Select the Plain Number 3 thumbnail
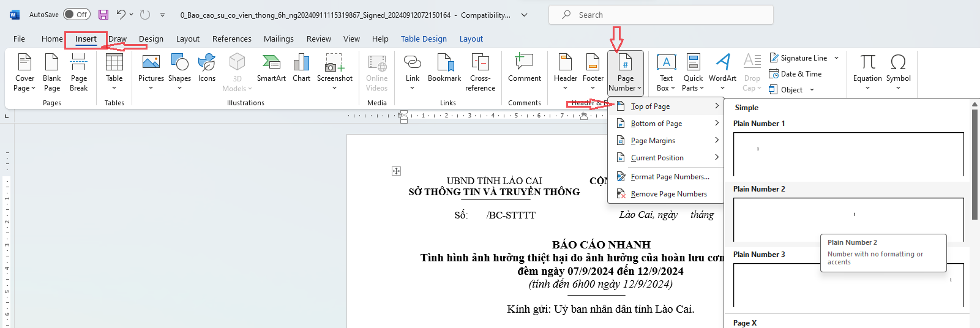The image size is (980, 328). point(848,285)
